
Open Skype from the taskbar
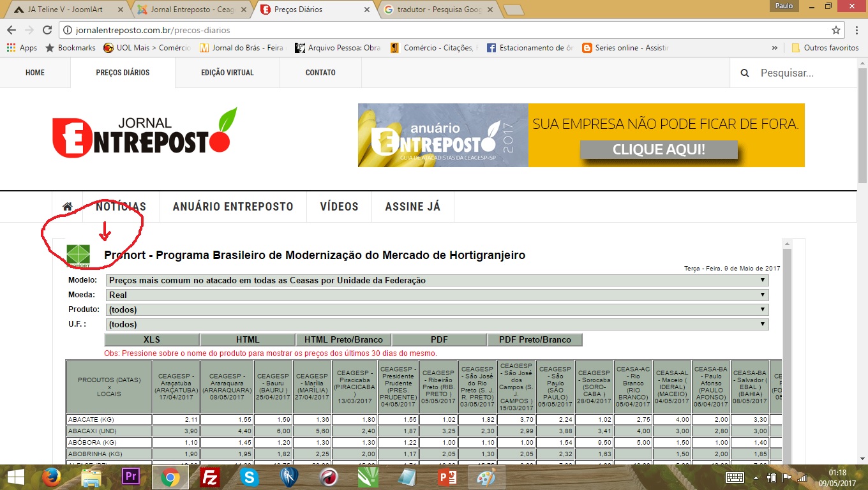(x=249, y=477)
